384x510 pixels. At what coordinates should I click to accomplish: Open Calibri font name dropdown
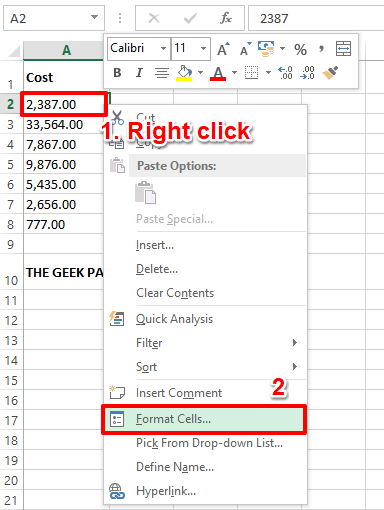[163, 49]
